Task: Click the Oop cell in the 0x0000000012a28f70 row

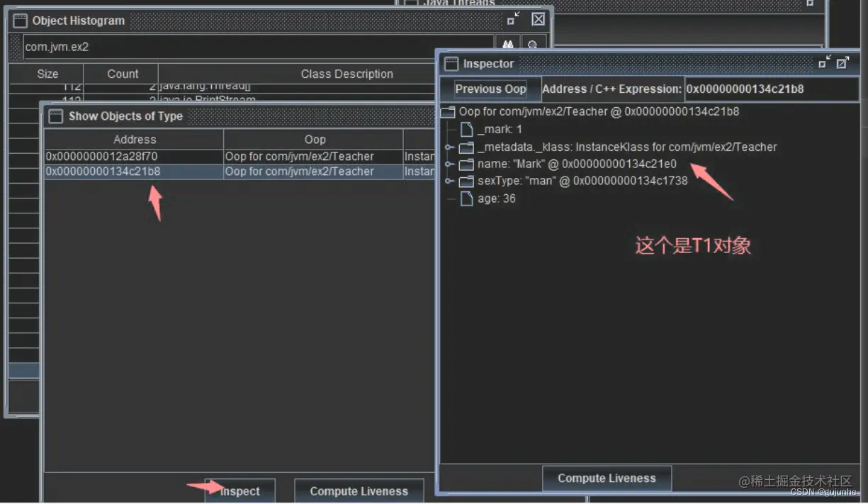Action: pos(313,157)
